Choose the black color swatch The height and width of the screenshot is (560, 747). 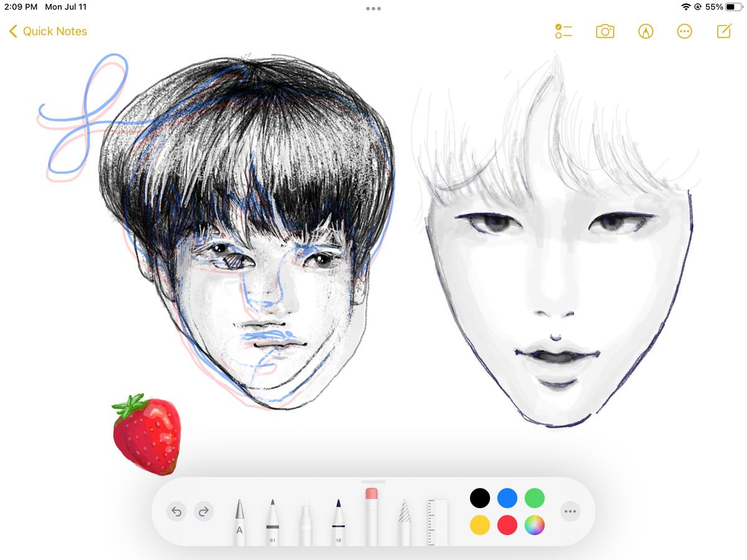(480, 498)
